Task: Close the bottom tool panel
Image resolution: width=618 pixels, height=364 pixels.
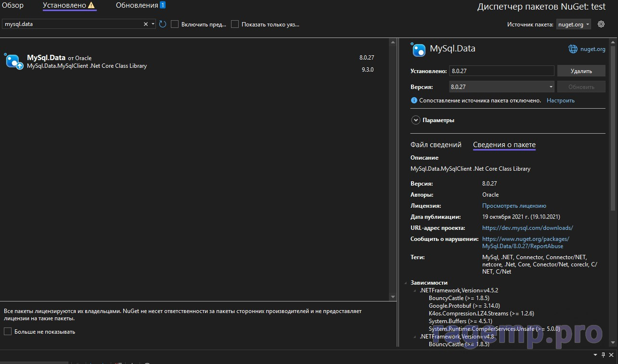Action: (x=612, y=355)
